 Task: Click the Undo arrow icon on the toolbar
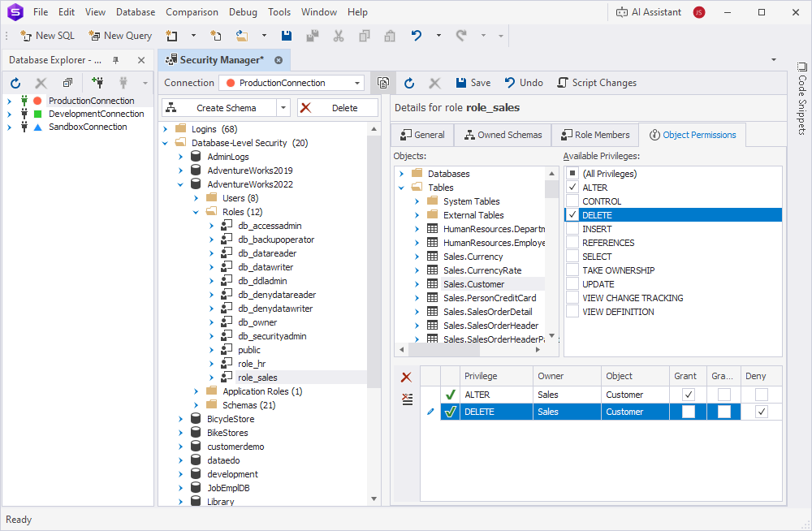[x=414, y=36]
